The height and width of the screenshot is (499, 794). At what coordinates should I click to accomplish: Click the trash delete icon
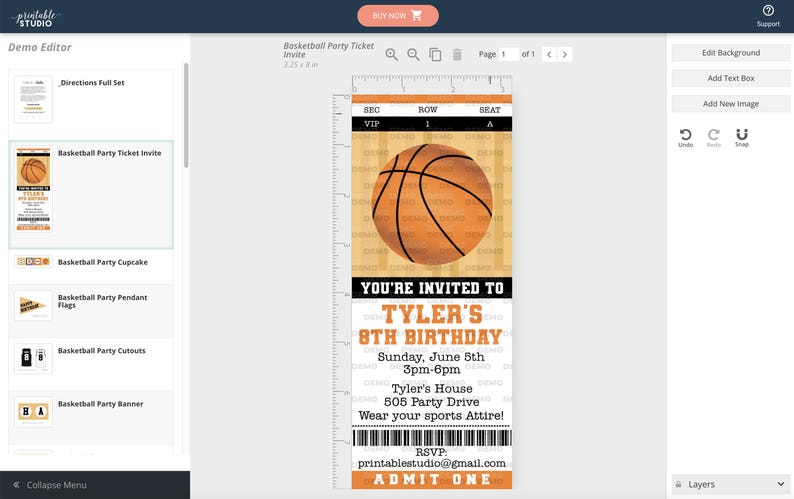[457, 54]
